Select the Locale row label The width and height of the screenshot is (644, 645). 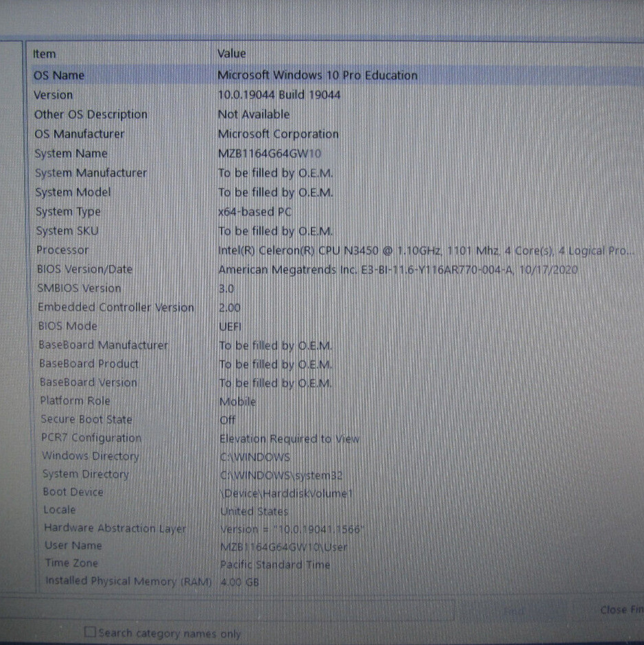pos(60,510)
